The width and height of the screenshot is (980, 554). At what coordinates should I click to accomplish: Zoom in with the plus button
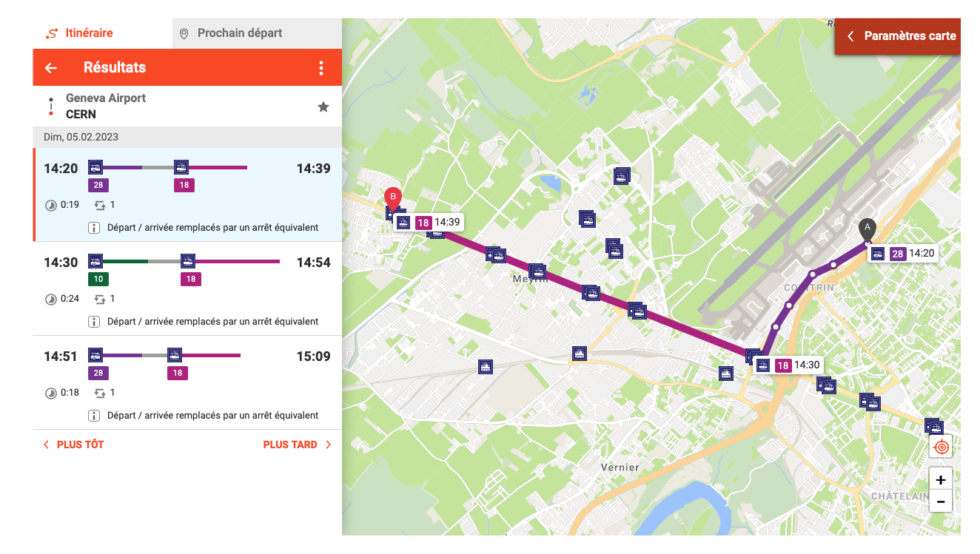pos(941,479)
